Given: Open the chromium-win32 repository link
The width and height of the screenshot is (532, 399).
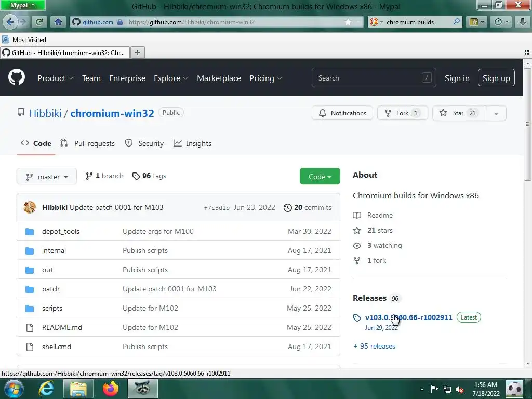Looking at the screenshot, I should (112, 113).
